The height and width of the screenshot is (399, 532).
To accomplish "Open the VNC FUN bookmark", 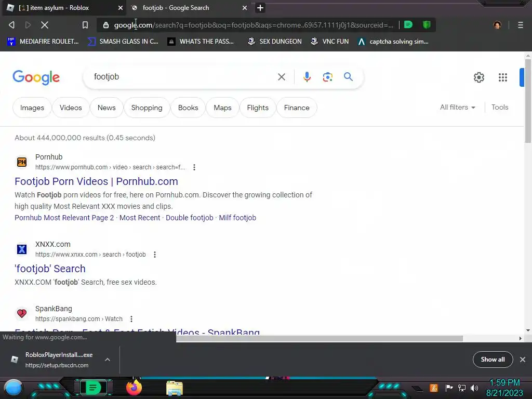I will [329, 42].
